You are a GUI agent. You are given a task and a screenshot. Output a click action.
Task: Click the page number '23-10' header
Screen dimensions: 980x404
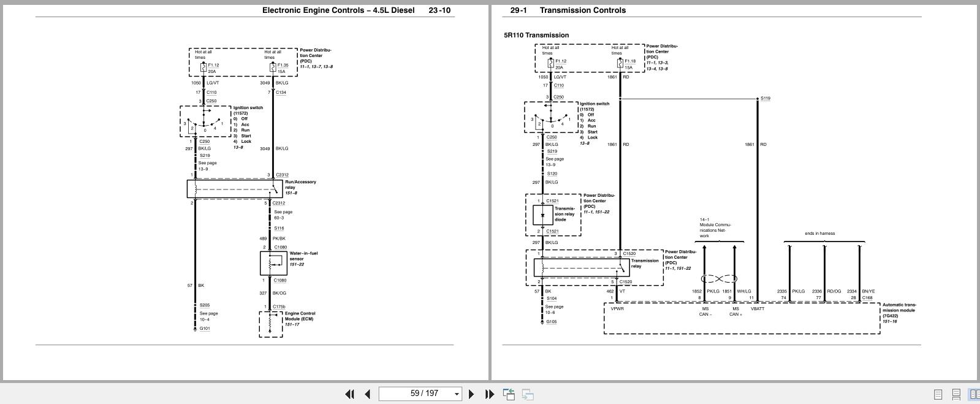pos(439,10)
